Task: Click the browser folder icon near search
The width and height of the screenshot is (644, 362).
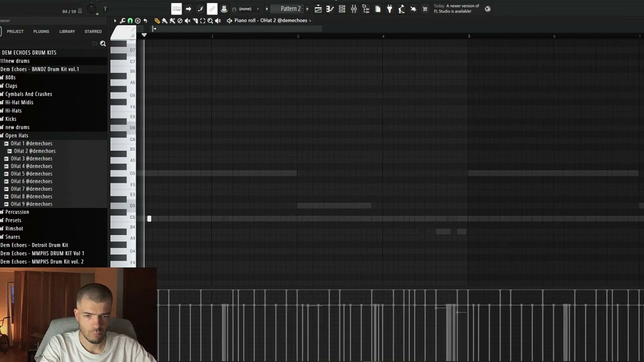Action: pos(95,44)
